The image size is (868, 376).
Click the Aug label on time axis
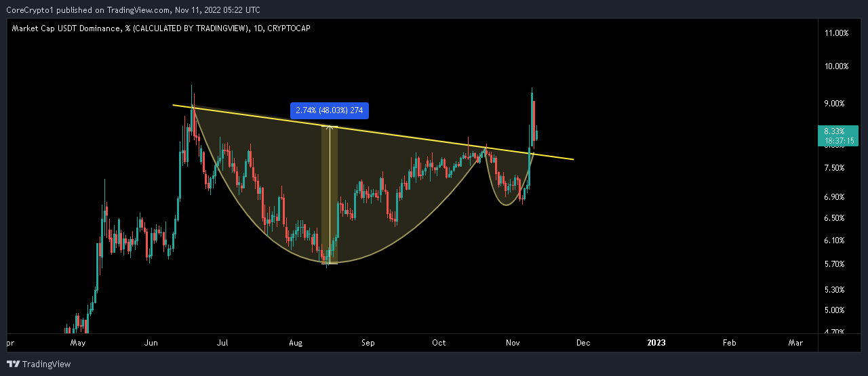[295, 343]
